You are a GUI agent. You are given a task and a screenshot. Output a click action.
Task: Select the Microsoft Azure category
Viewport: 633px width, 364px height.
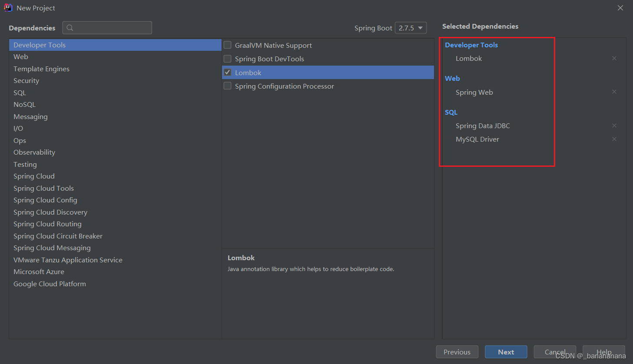115,272
